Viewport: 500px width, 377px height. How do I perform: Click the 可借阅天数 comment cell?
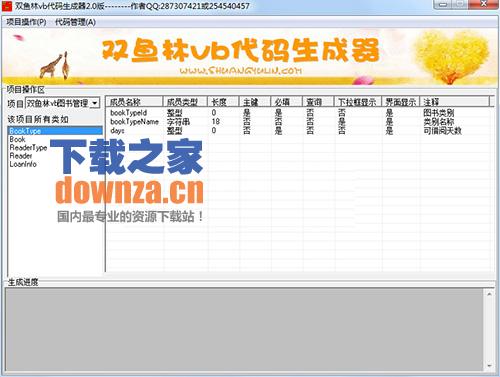(442, 131)
